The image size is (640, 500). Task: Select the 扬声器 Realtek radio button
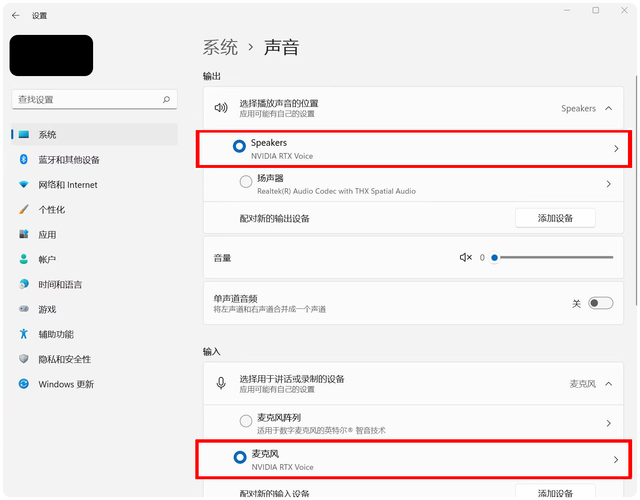tap(246, 182)
